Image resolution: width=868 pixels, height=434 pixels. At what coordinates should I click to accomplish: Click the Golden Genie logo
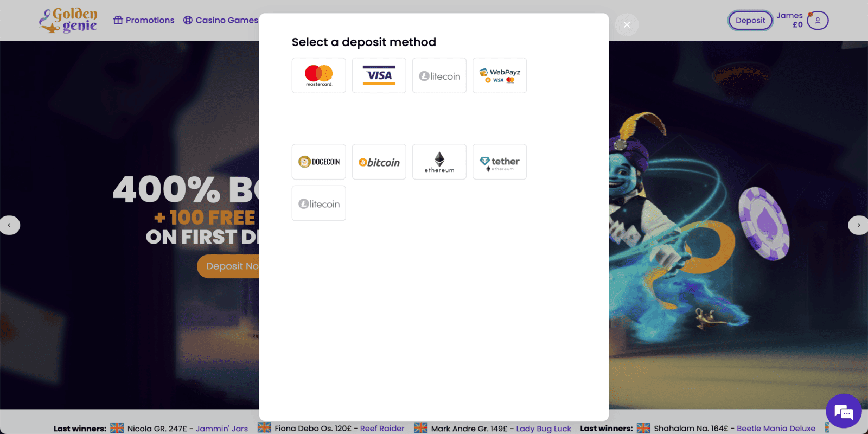click(68, 21)
